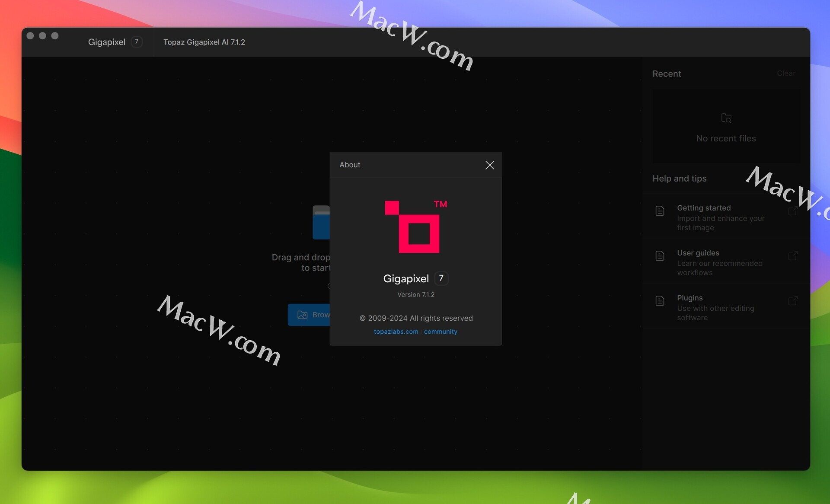Click the Getting started document icon
Image resolution: width=830 pixels, height=504 pixels.
660,211
